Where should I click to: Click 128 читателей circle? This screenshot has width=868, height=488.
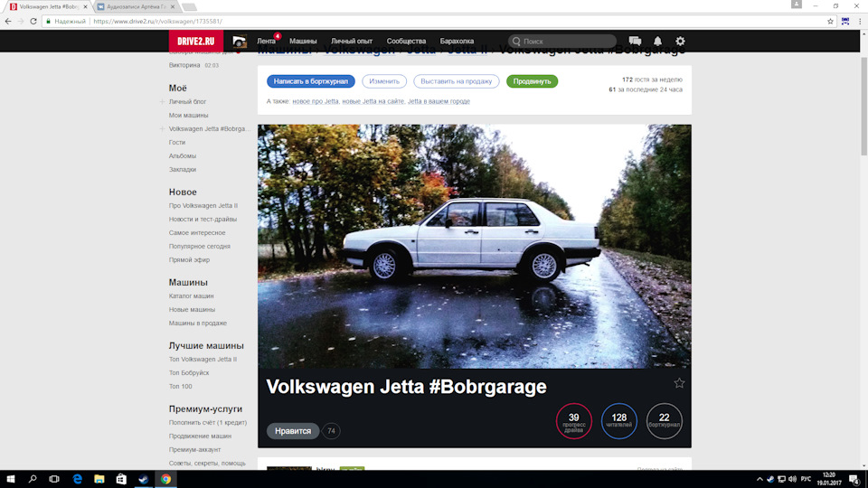[618, 421]
